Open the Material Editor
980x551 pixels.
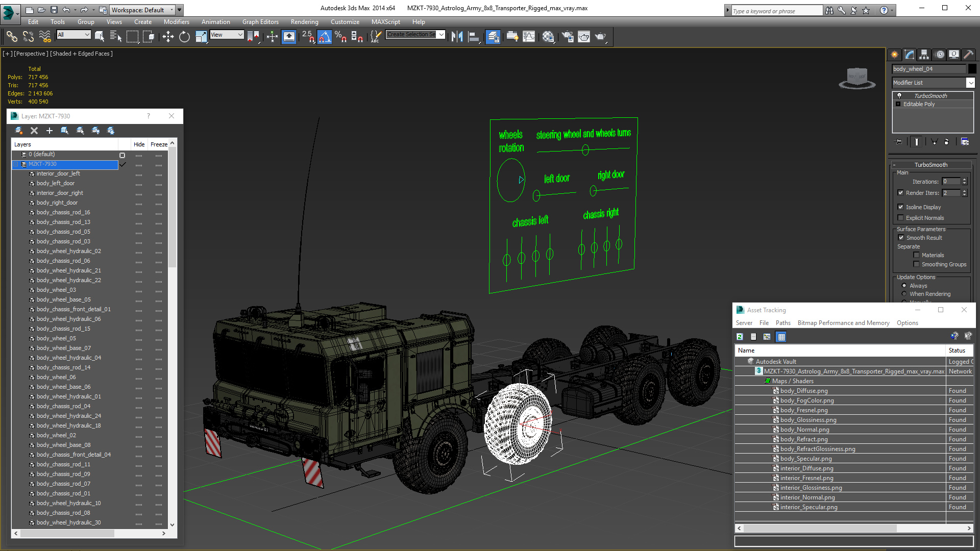pyautogui.click(x=548, y=36)
